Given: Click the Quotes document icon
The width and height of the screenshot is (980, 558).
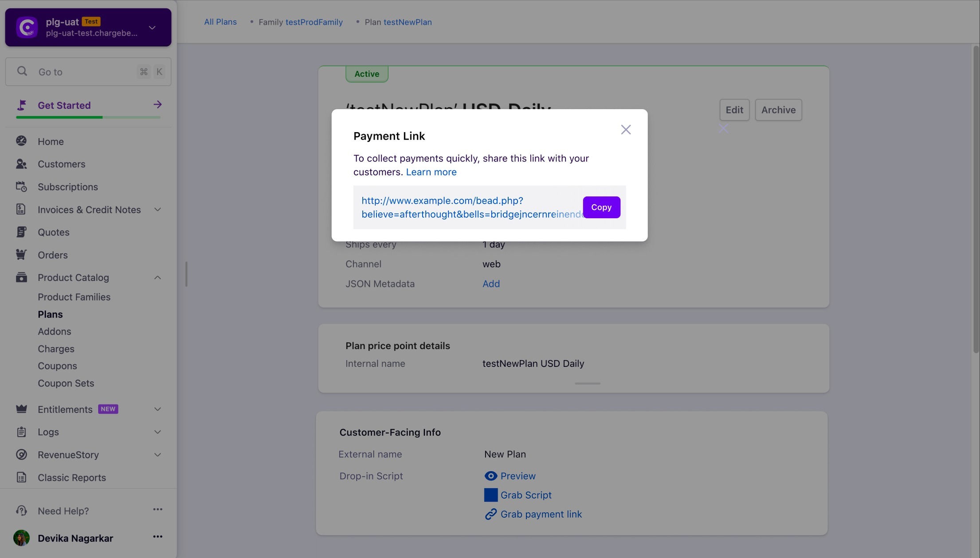Looking at the screenshot, I should pyautogui.click(x=21, y=232).
